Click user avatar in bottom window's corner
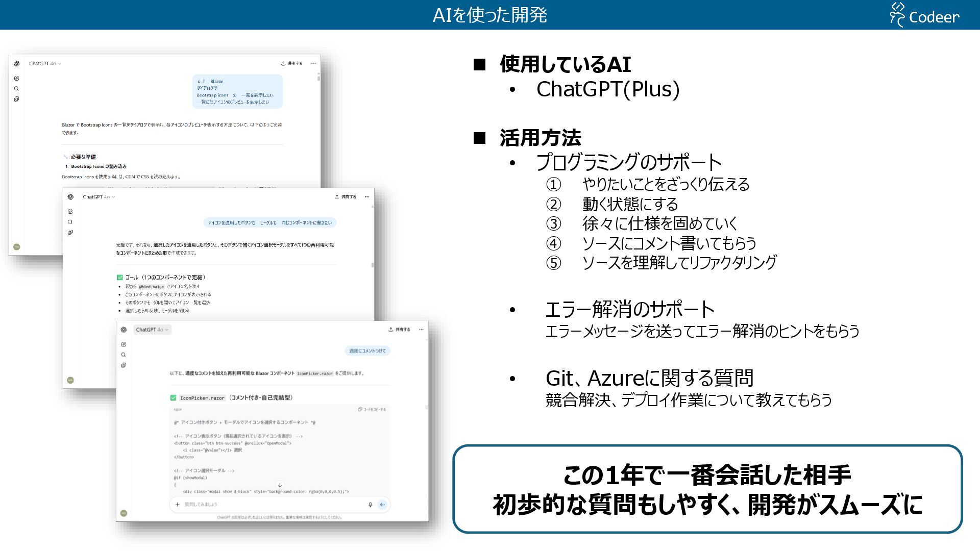Screen dimensions: 980x551 (124, 513)
